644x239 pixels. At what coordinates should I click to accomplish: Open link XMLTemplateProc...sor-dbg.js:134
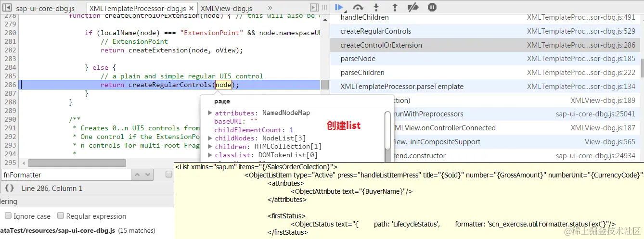point(581,87)
